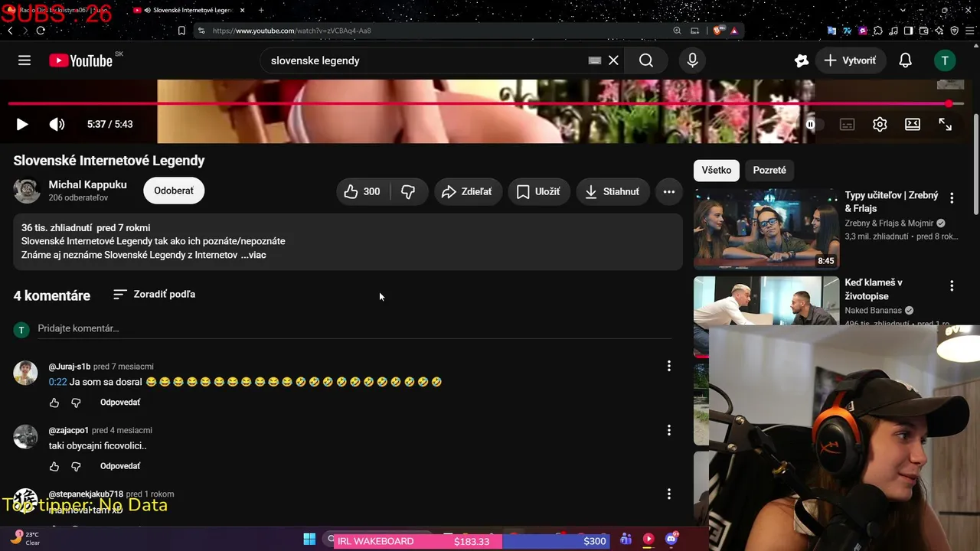The image size is (980, 551).
Task: Open the @zajacpo1 username link
Action: point(69,430)
